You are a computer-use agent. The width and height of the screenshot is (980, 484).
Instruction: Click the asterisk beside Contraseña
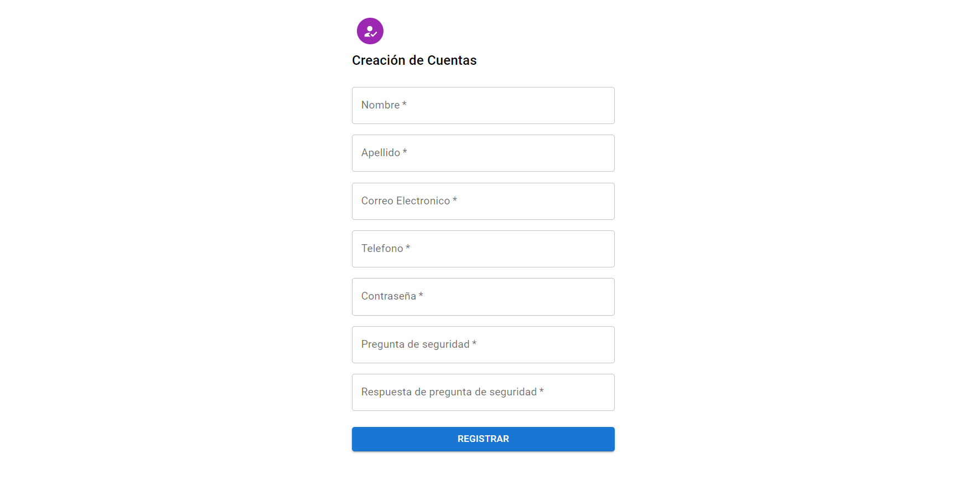point(421,295)
